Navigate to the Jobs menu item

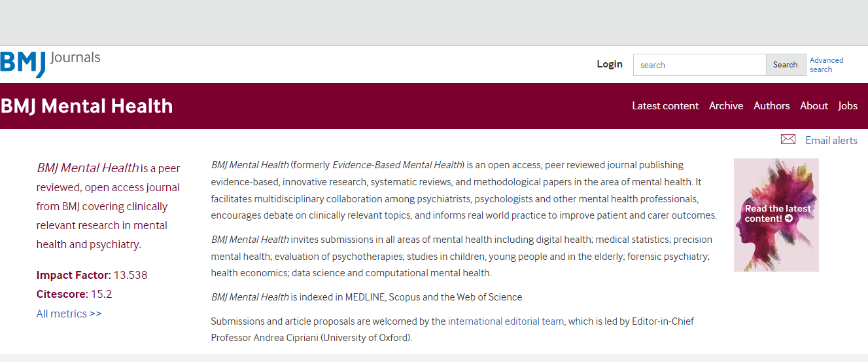point(848,106)
